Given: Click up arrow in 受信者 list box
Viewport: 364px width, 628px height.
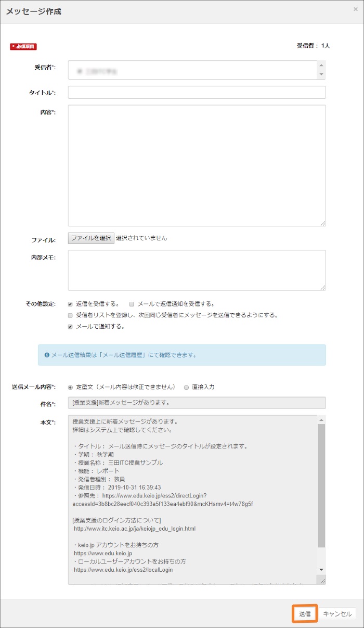Looking at the screenshot, I should pos(321,65).
